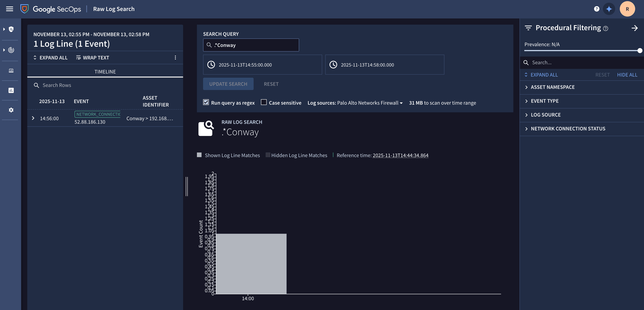
Task: Open the Investigation search icon in sidebar
Action: point(11,29)
